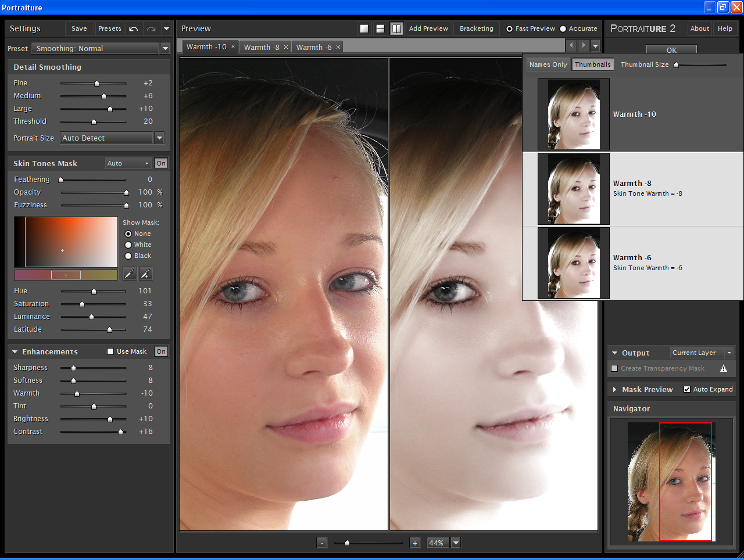Open the Smoothing: Normal preset dropdown
The width and height of the screenshot is (744, 560).
165,49
